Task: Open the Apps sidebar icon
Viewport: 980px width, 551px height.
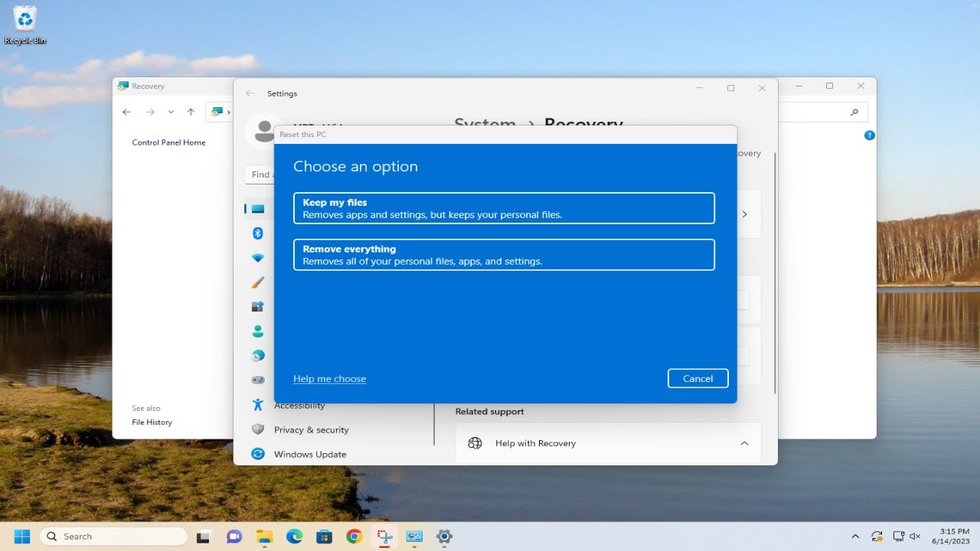Action: pos(258,306)
